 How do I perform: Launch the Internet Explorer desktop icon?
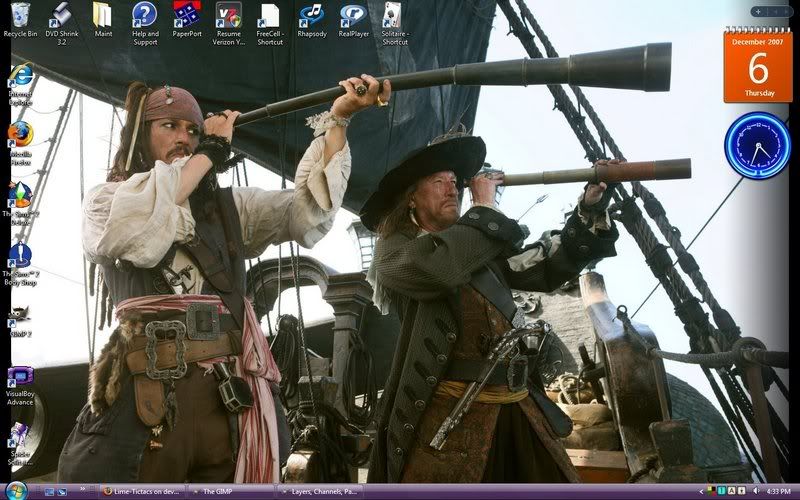pyautogui.click(x=20, y=84)
